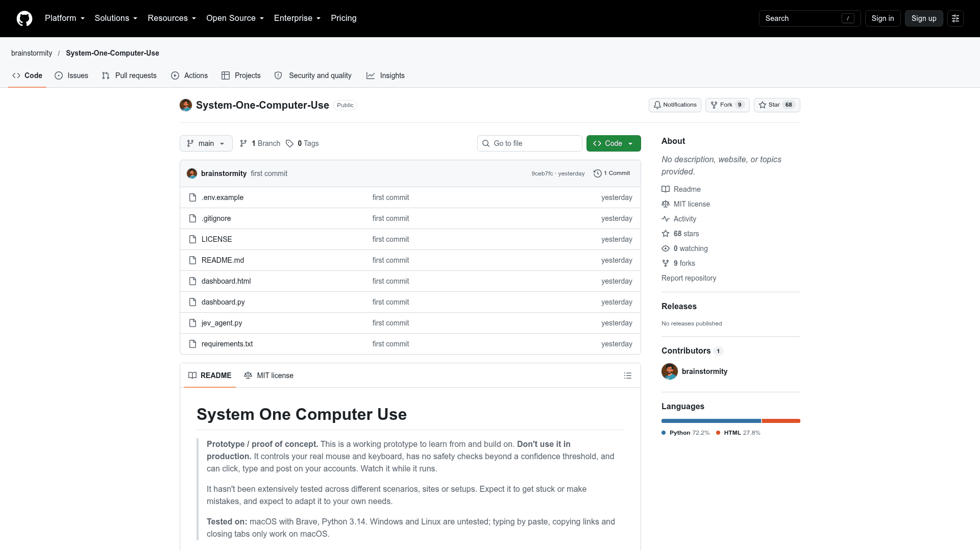Open the README outline list icon

click(x=628, y=375)
